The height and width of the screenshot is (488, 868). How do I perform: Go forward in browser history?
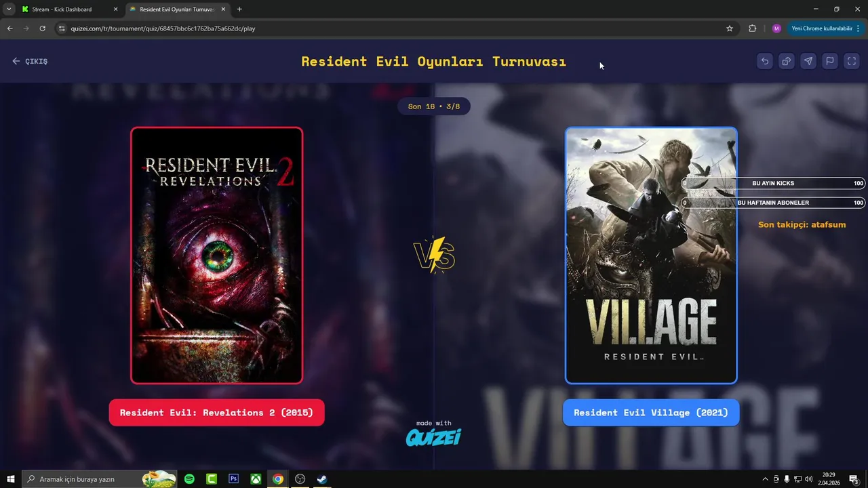coord(26,28)
